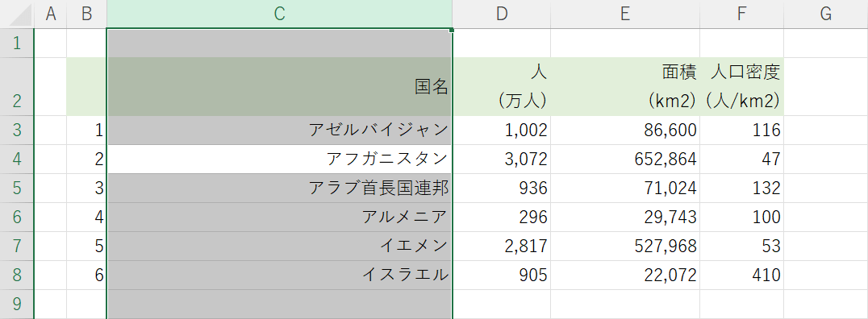Click area value 22,072
The width and height of the screenshot is (868, 319).
[x=625, y=275]
